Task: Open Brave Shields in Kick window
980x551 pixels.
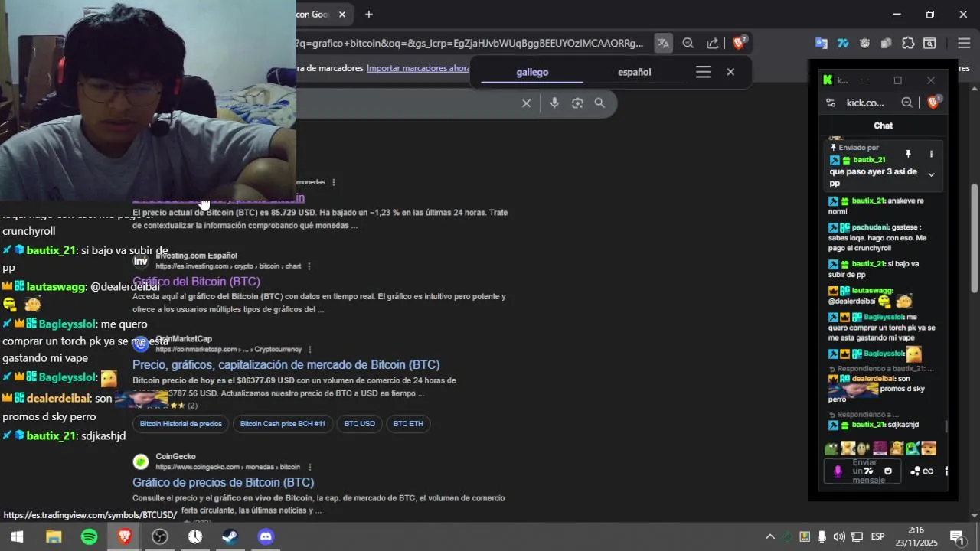Action: pyautogui.click(x=933, y=103)
